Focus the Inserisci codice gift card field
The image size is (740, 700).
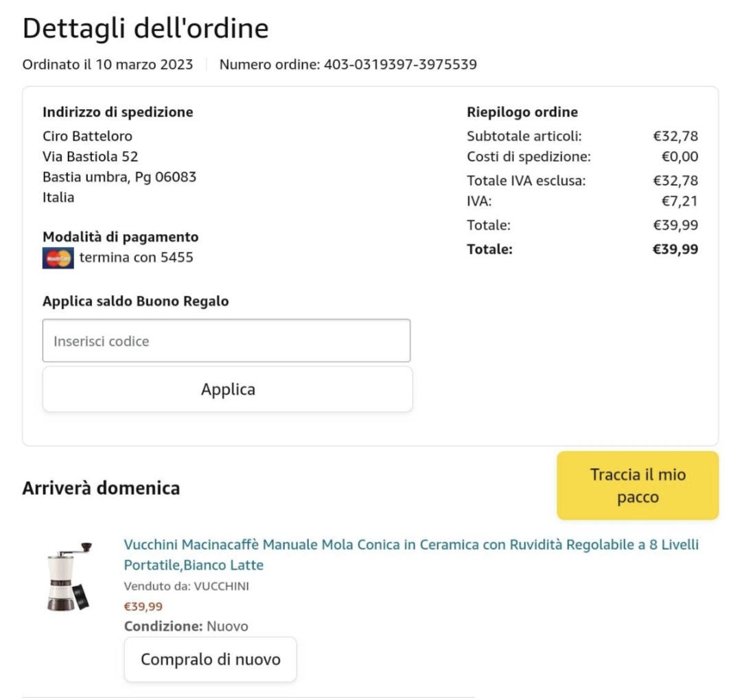tap(227, 341)
